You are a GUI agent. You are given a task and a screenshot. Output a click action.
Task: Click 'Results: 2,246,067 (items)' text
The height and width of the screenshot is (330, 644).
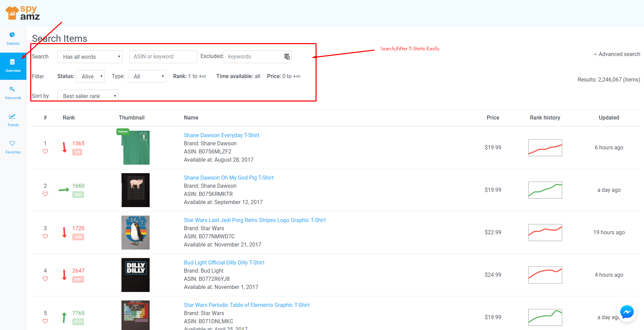609,79
